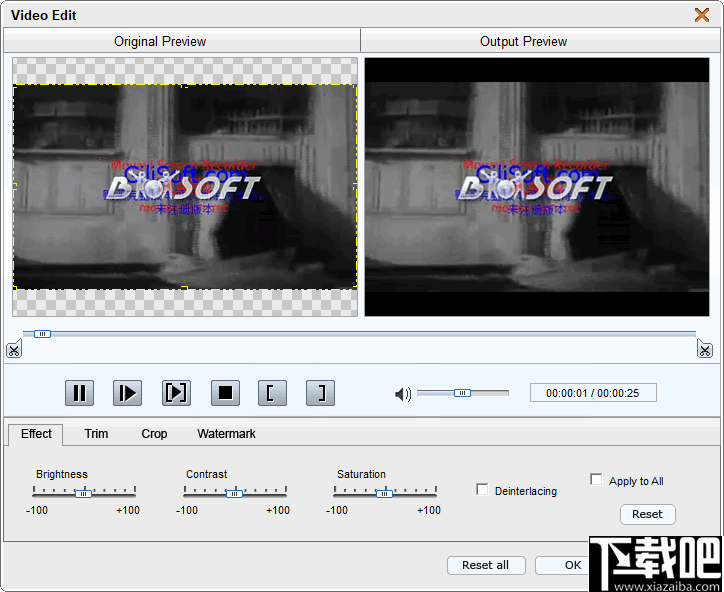
Task: Set trim start with left bracket
Action: (272, 393)
